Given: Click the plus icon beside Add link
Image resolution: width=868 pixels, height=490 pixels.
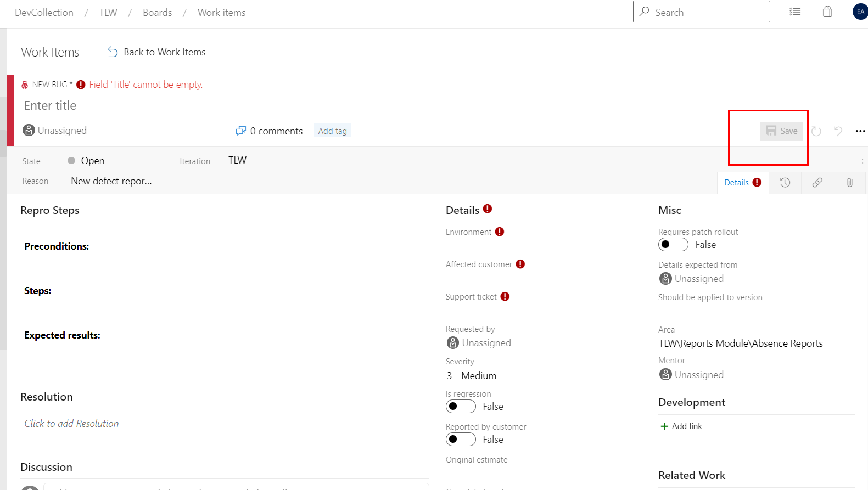Looking at the screenshot, I should point(664,426).
